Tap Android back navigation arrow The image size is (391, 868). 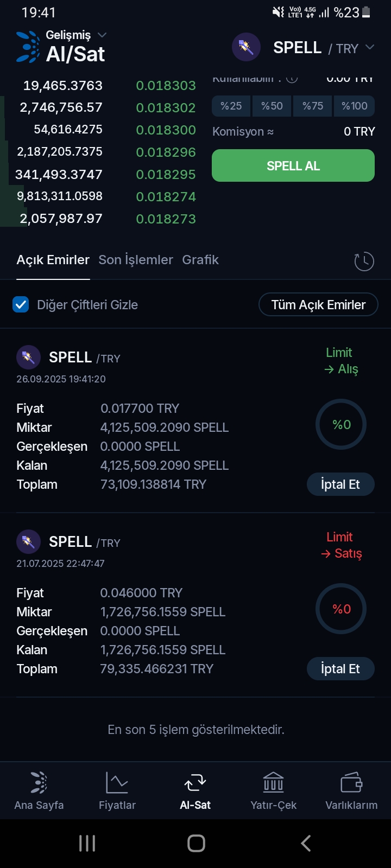click(x=306, y=843)
